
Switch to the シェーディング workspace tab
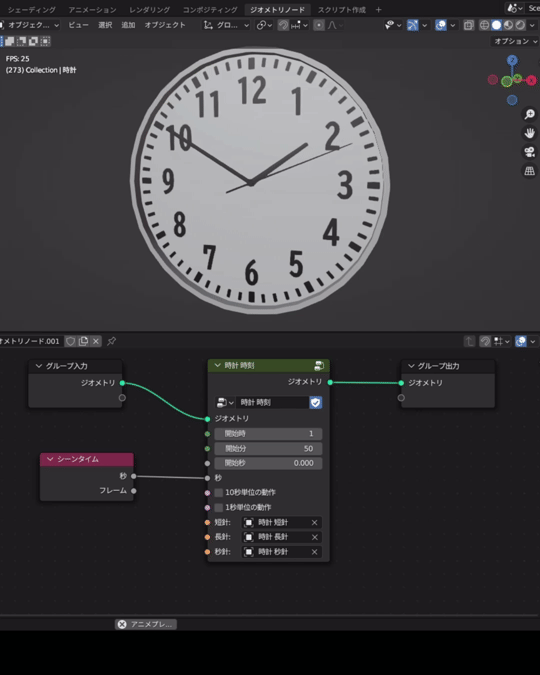[31, 9]
